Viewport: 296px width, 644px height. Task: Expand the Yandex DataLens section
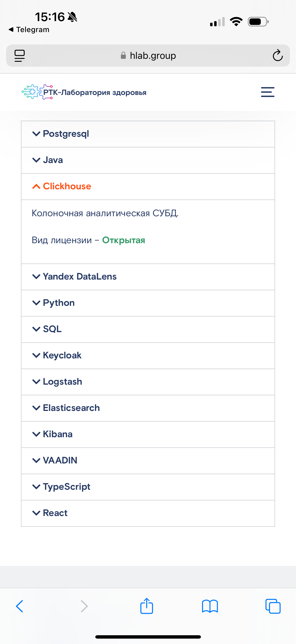148,276
